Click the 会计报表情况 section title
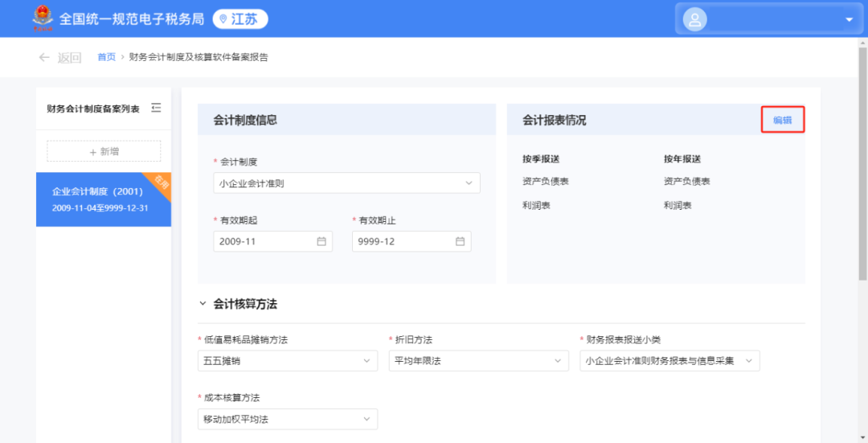 click(554, 120)
